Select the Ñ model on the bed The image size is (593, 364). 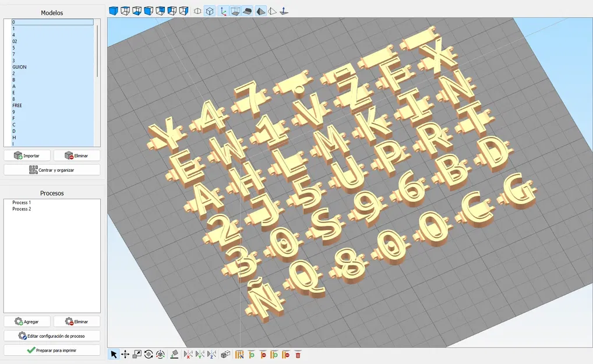pos(265,299)
